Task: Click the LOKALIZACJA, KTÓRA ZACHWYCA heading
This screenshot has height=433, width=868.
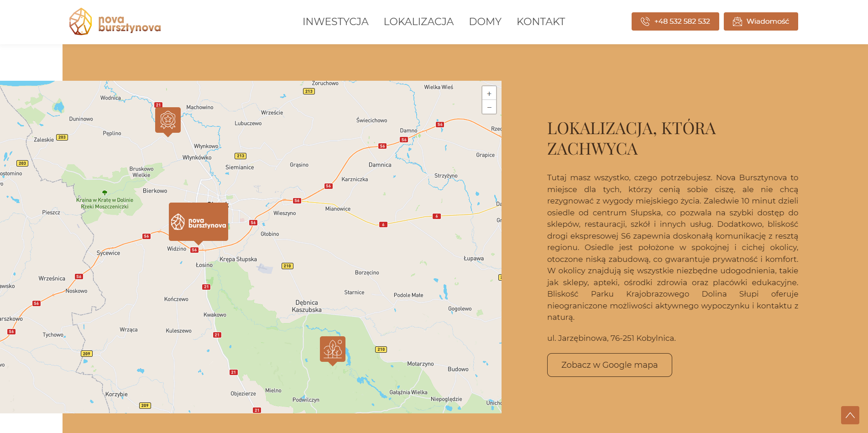Action: pyautogui.click(x=632, y=139)
